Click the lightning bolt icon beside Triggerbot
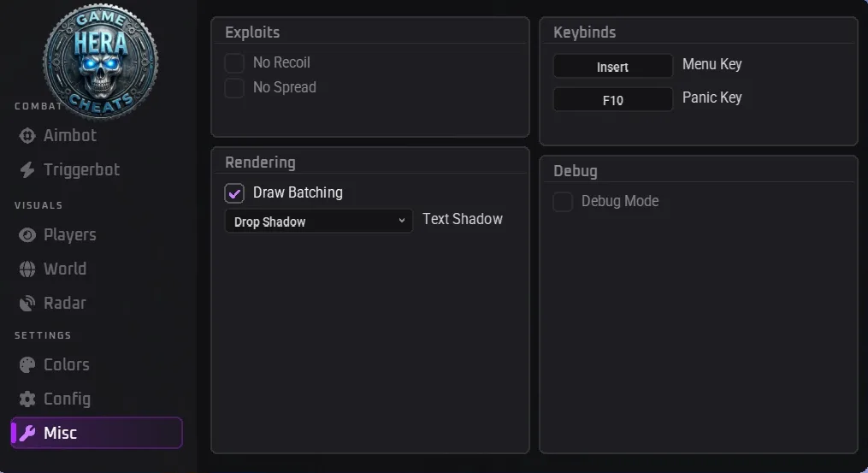The height and width of the screenshot is (473, 868). pos(27,170)
